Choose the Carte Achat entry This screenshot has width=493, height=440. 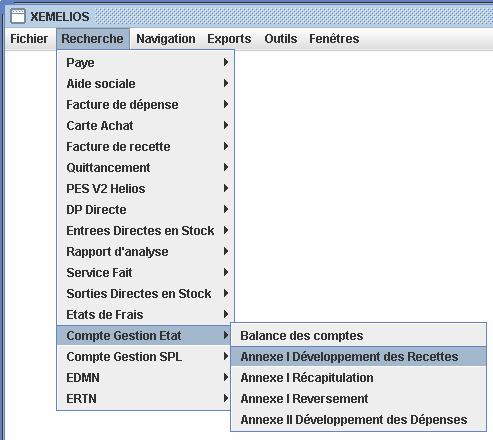tap(146, 125)
